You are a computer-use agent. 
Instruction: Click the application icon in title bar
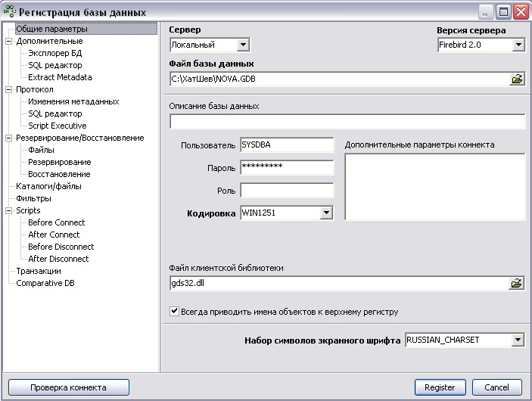tap(9, 12)
